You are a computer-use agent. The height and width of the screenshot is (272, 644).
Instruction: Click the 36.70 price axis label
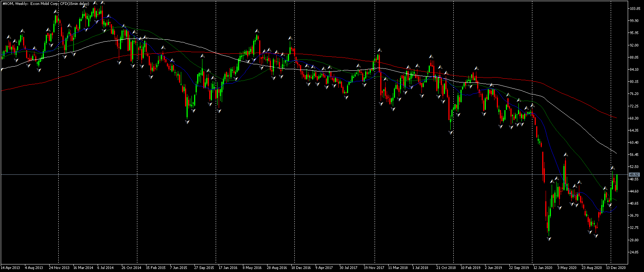pyautogui.click(x=633, y=216)
